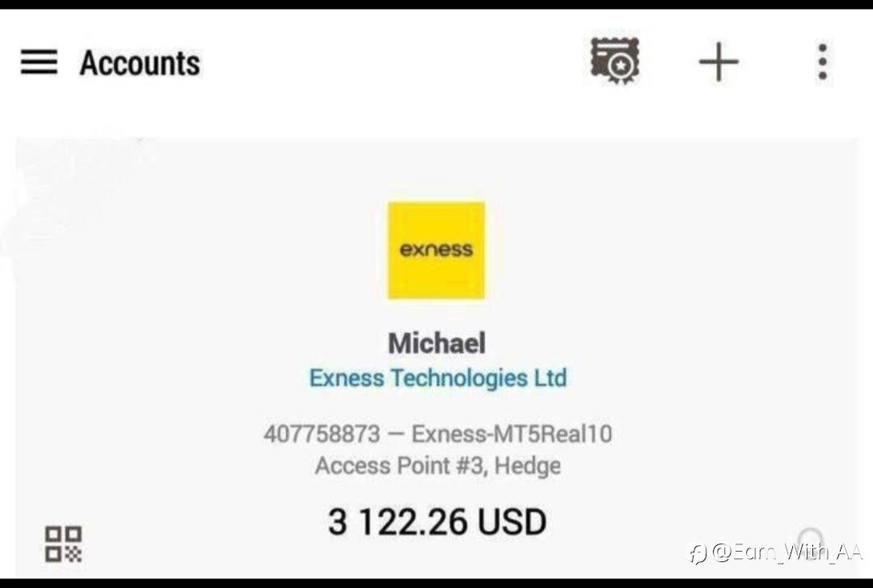Tap the Accounts screen title

coord(140,63)
